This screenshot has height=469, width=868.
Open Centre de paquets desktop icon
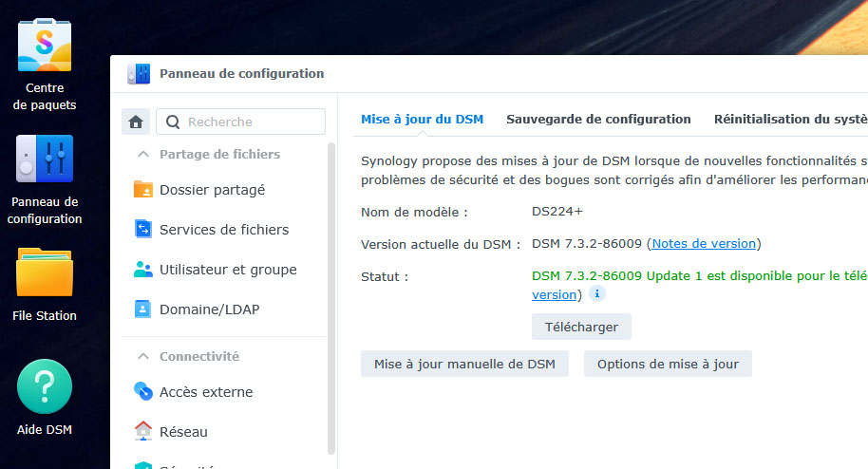pyautogui.click(x=45, y=46)
